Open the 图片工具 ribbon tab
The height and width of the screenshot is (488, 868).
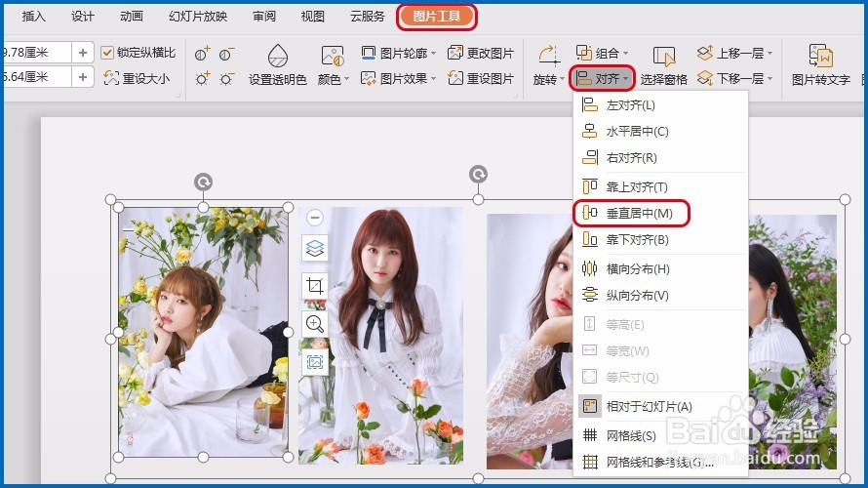[437, 17]
